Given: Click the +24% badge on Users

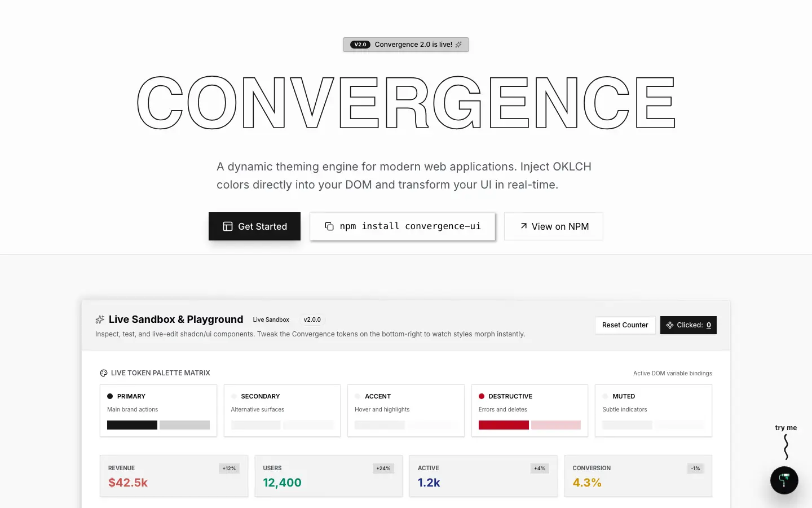Looking at the screenshot, I should pyautogui.click(x=383, y=468).
